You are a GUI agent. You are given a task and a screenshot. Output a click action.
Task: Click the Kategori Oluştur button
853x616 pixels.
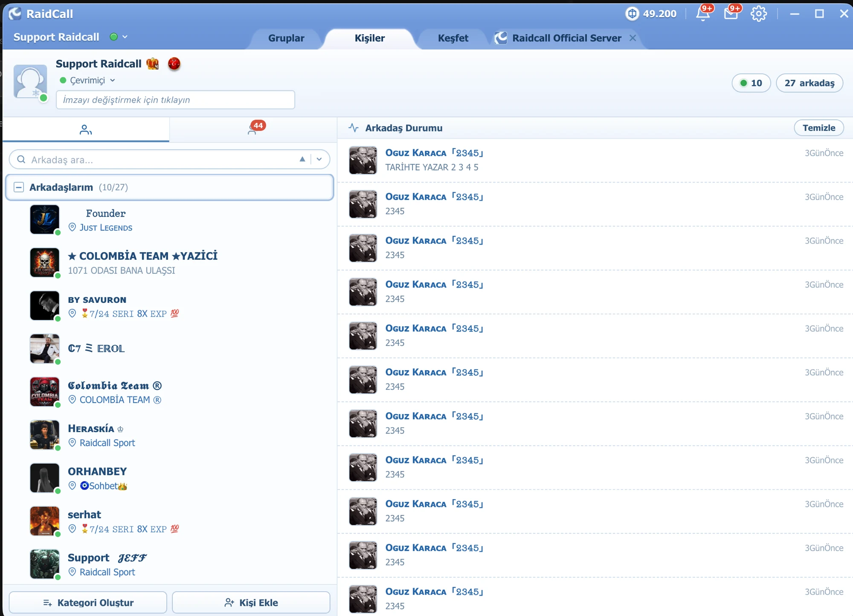click(88, 602)
